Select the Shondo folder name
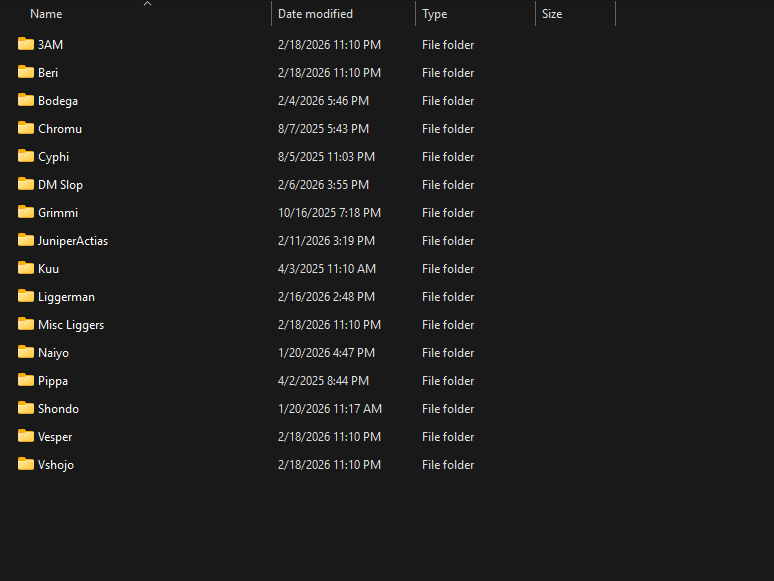The height and width of the screenshot is (581, 774). point(58,409)
